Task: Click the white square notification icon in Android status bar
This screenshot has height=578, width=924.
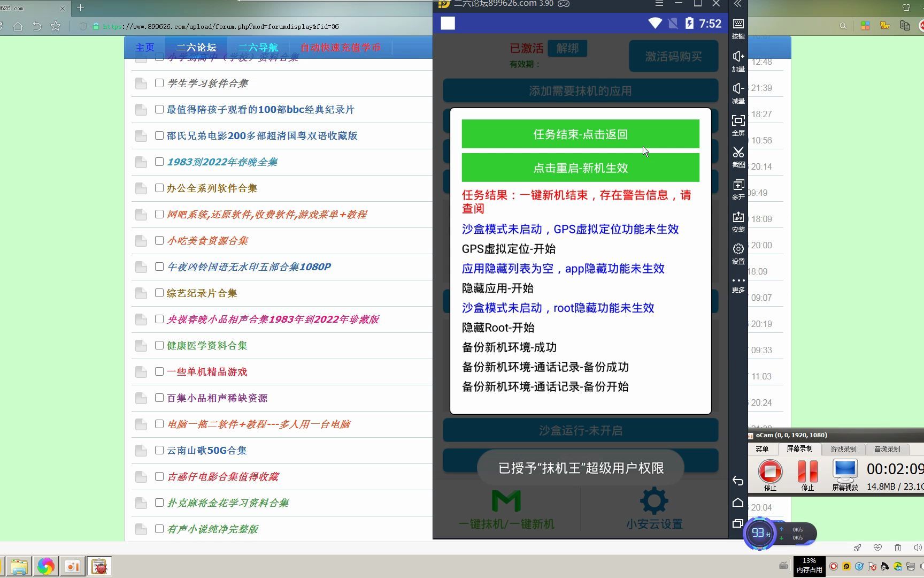Action: (x=448, y=23)
